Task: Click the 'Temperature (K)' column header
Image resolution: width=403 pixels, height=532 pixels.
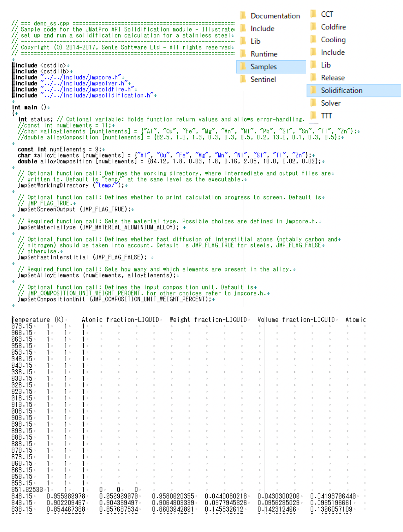Action: tap(38, 320)
